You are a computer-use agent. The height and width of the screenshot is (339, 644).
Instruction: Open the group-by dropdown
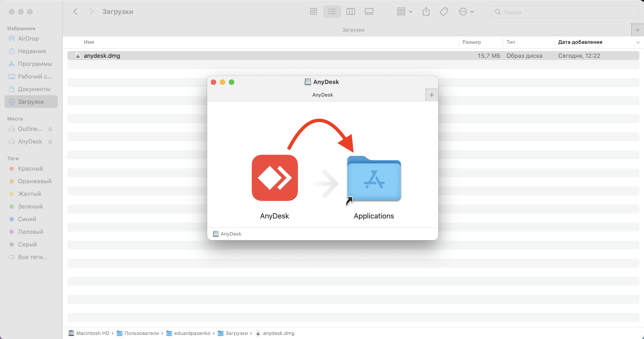[404, 12]
